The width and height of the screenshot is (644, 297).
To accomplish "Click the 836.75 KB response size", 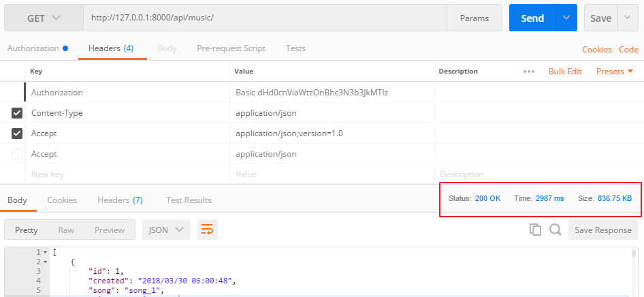I will 615,198.
